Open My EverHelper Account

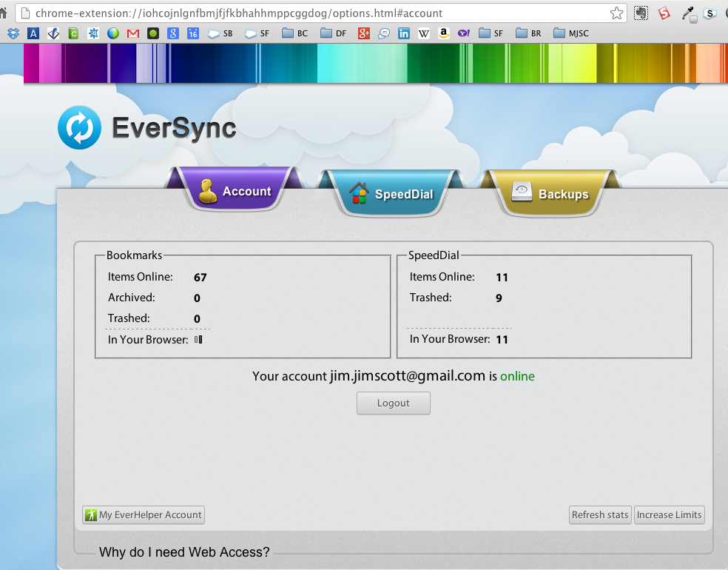144,514
